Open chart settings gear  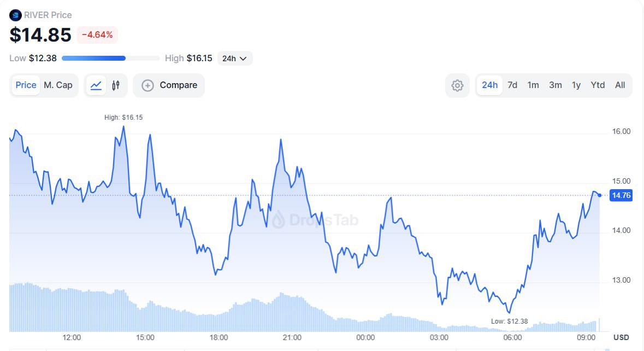(x=457, y=85)
